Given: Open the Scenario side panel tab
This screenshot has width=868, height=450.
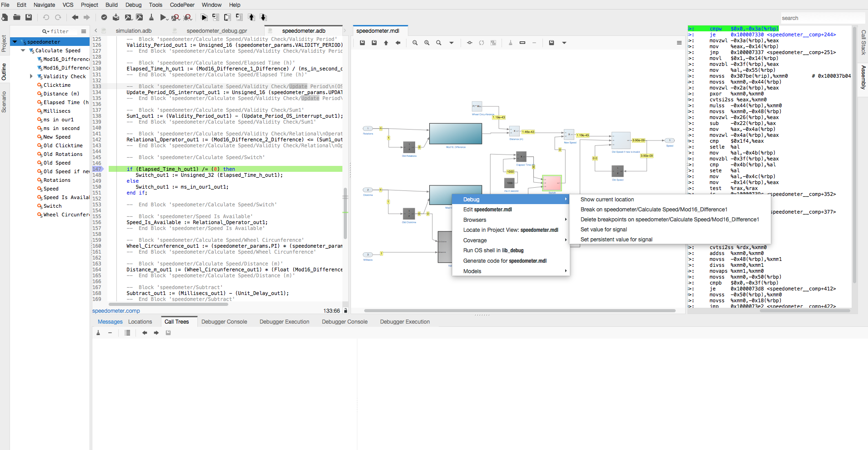Looking at the screenshot, I should [4, 102].
